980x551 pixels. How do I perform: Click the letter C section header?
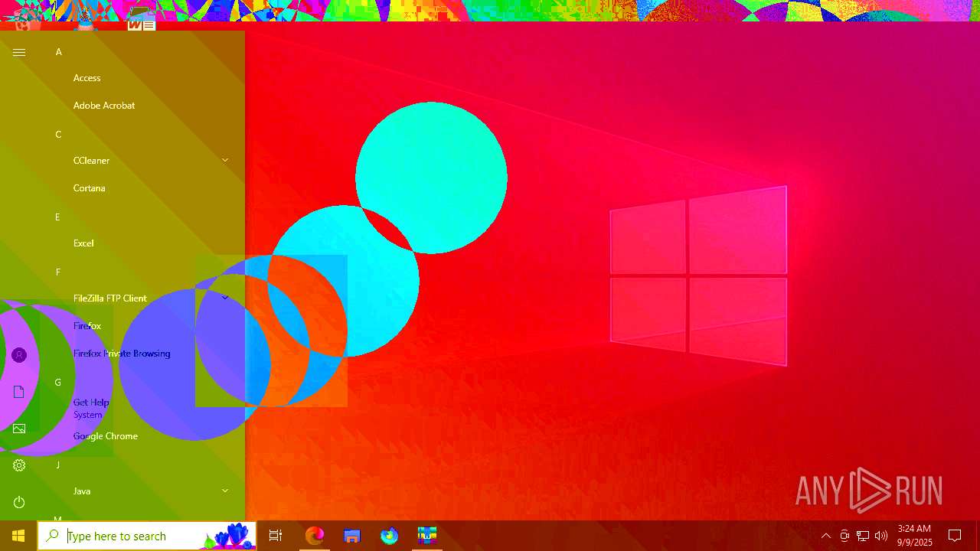[58, 135]
